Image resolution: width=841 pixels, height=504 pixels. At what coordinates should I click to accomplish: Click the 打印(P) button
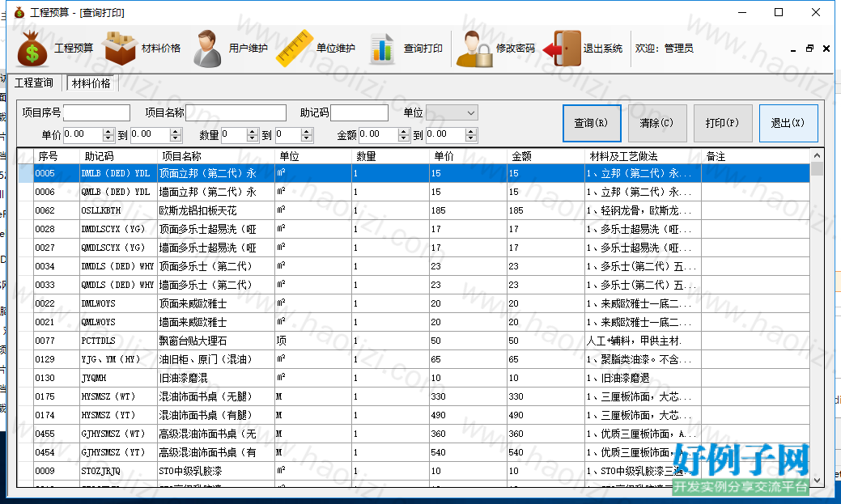(x=723, y=123)
